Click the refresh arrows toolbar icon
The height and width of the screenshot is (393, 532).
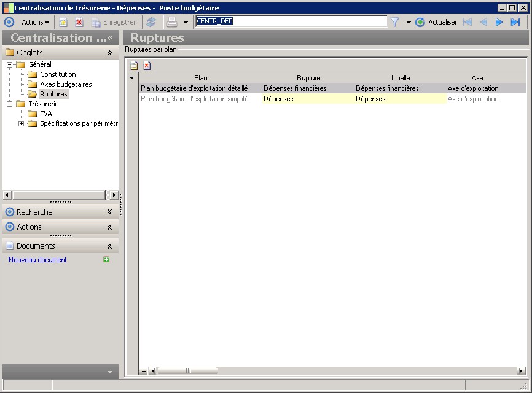[x=151, y=22]
